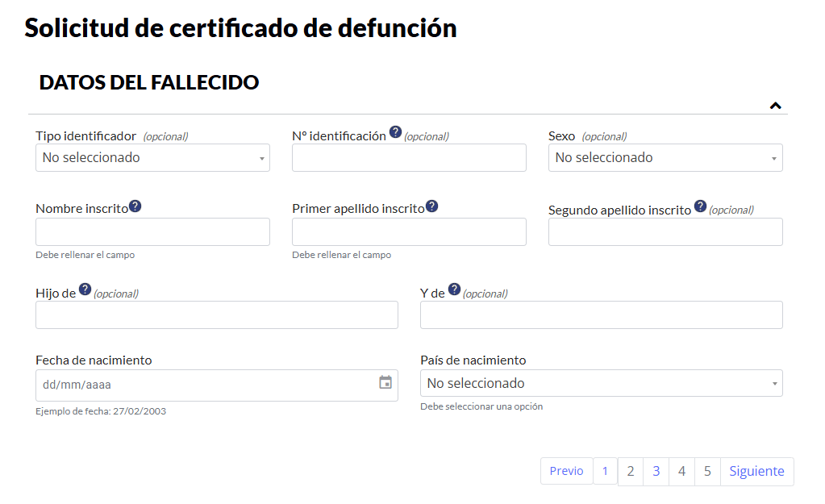Jump to page 4 in pagination
The height and width of the screenshot is (504, 825).
click(x=681, y=471)
